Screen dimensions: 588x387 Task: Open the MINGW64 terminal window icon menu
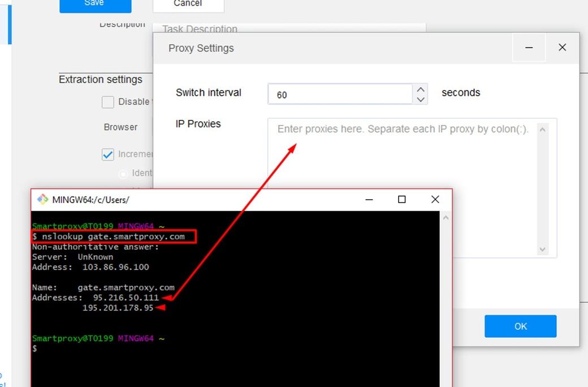pyautogui.click(x=42, y=199)
